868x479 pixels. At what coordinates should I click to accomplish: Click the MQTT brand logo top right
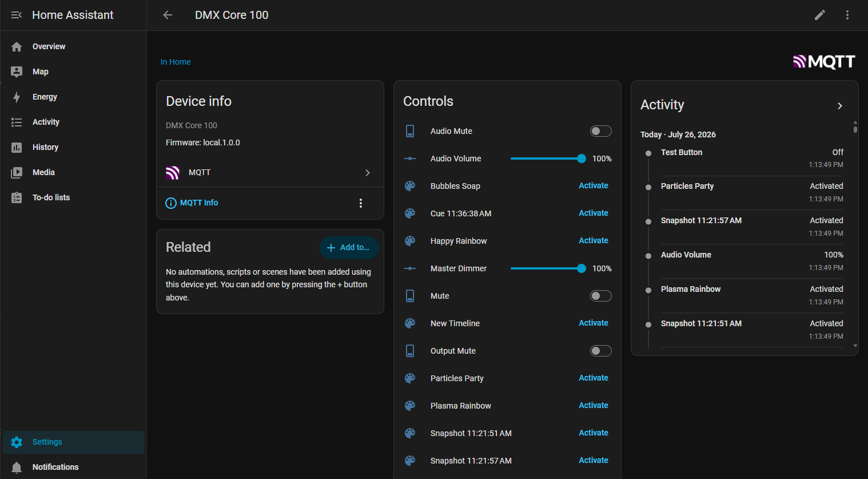point(824,62)
